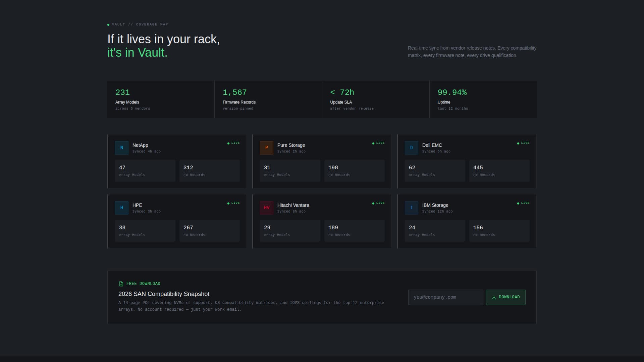The height and width of the screenshot is (362, 644).
Task: Select the IBM Storage vendor icon
Action: point(411,208)
